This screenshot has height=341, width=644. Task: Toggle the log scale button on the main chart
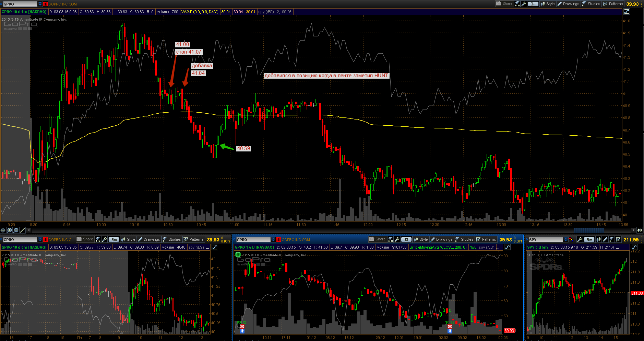pyautogui.click(x=627, y=12)
